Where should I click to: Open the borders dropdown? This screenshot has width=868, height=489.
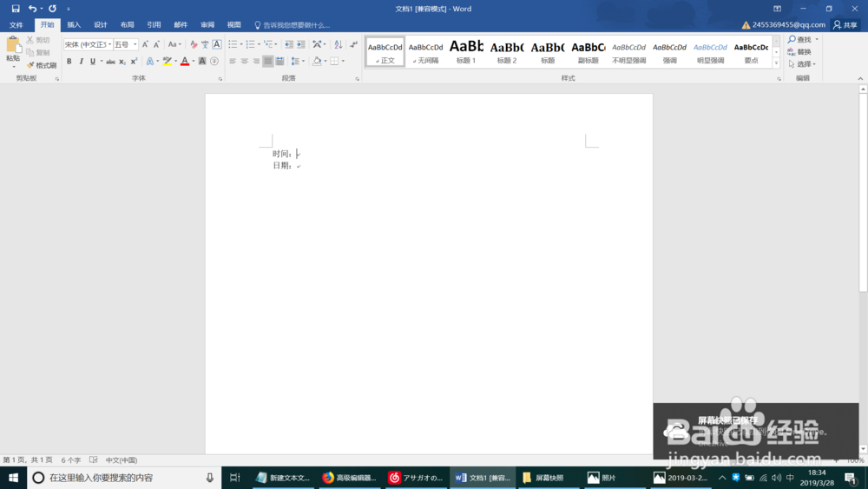[x=343, y=61]
